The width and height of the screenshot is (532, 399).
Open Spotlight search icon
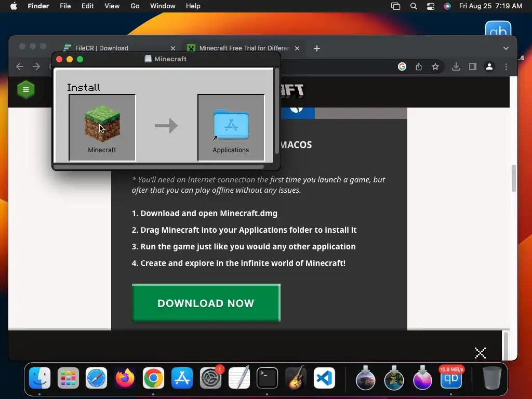tap(413, 6)
